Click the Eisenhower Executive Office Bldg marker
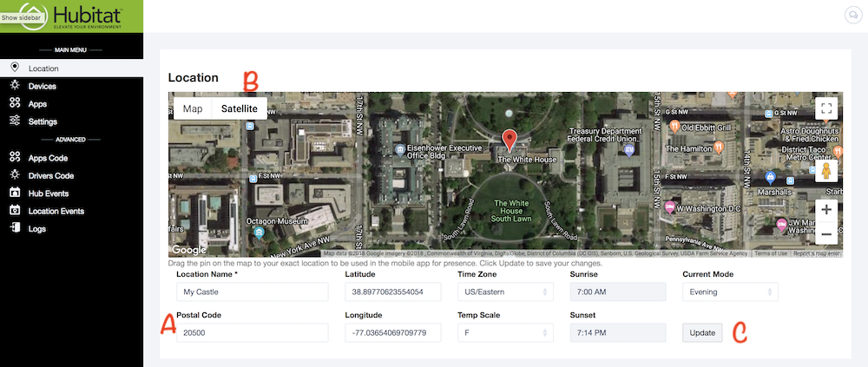The width and height of the screenshot is (868, 367). coord(398,148)
